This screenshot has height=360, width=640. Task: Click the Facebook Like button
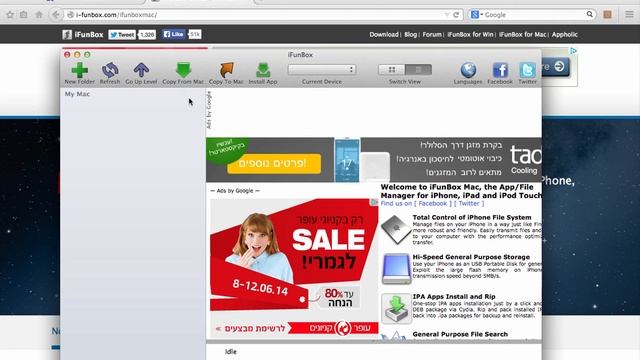(173, 34)
